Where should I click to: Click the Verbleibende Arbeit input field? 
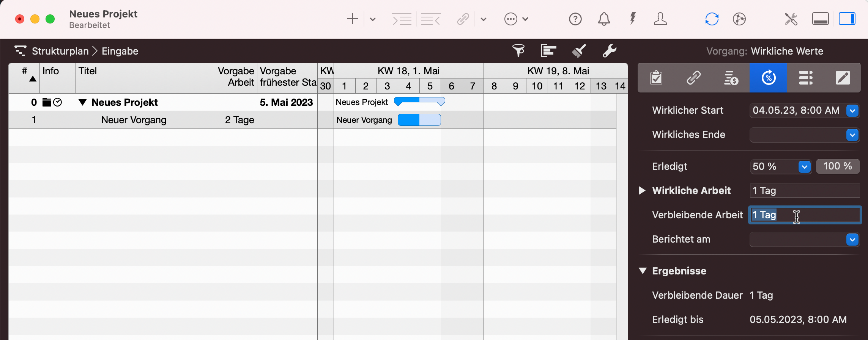pos(805,215)
